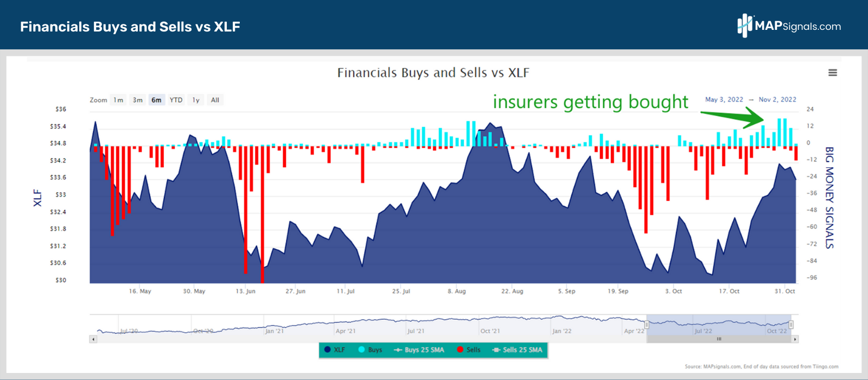Click the Source: MAPsignals.com credits text
Image resolution: width=868 pixels, height=380 pixels.
[762, 366]
